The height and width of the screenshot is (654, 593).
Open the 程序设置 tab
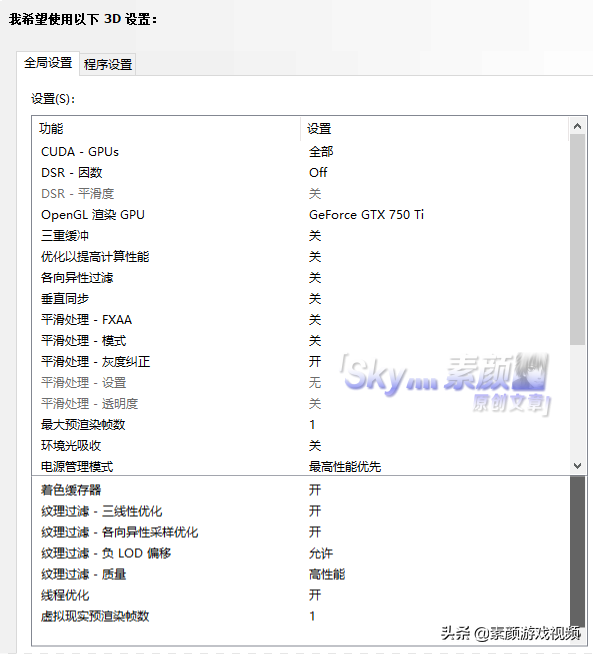tap(108, 65)
